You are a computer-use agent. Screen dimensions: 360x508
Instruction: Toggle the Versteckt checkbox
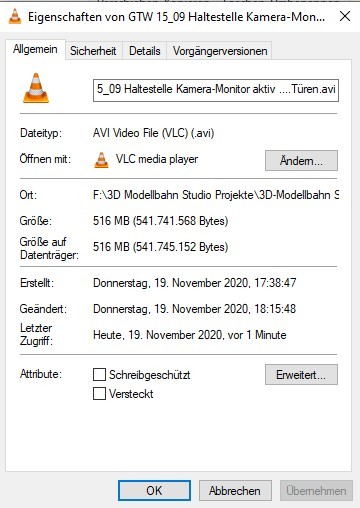click(99, 393)
